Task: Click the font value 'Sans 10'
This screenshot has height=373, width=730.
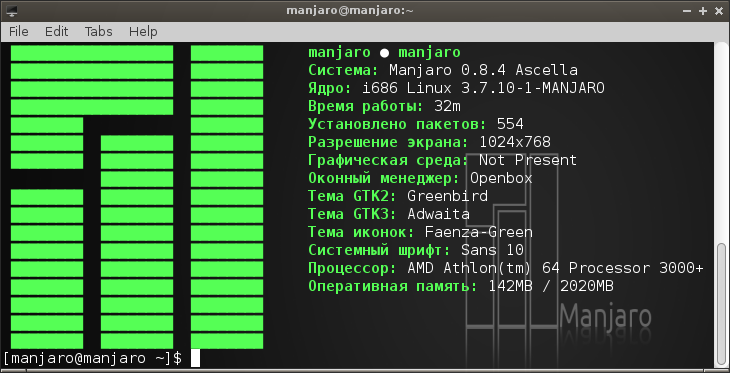Action: tap(493, 250)
